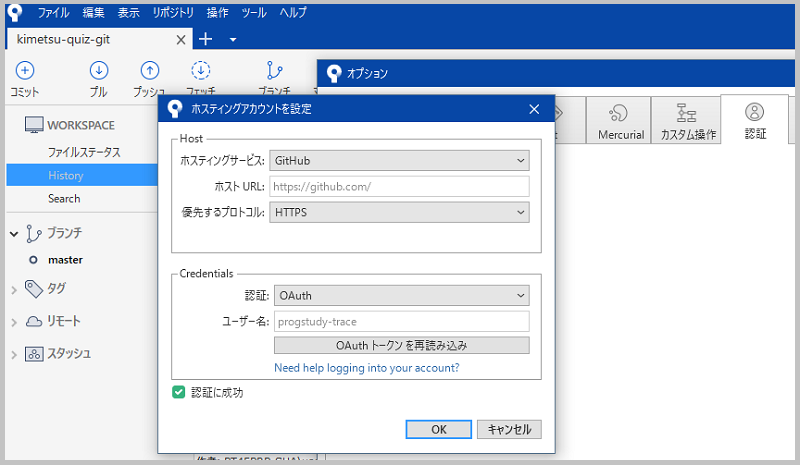This screenshot has width=800, height=465.
Task: Click the green 認証に成功 check mark
Action: click(178, 392)
